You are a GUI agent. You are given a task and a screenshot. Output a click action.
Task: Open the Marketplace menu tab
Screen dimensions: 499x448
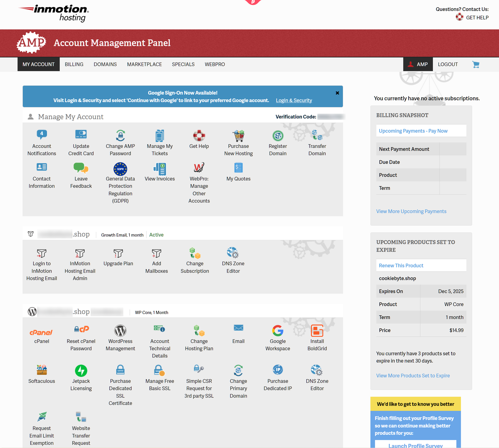144,64
